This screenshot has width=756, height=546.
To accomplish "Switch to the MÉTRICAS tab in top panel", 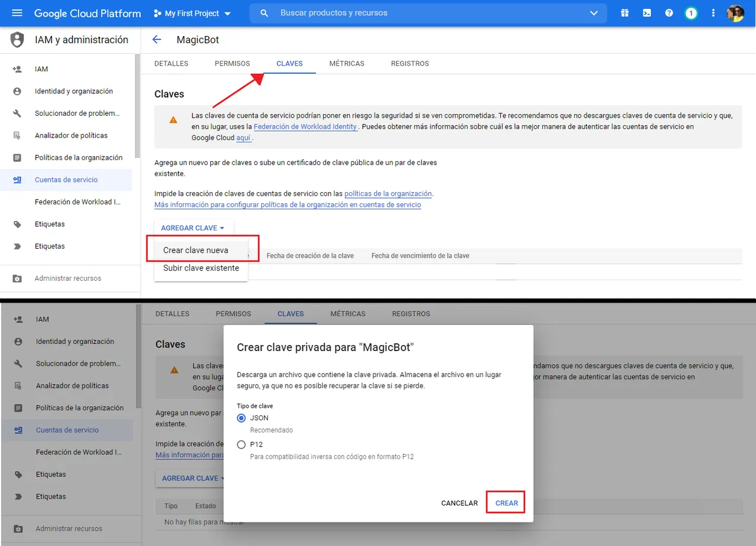I will (347, 63).
